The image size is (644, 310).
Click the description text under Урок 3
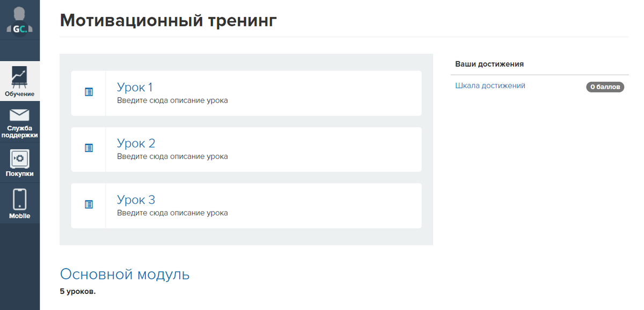(x=172, y=213)
